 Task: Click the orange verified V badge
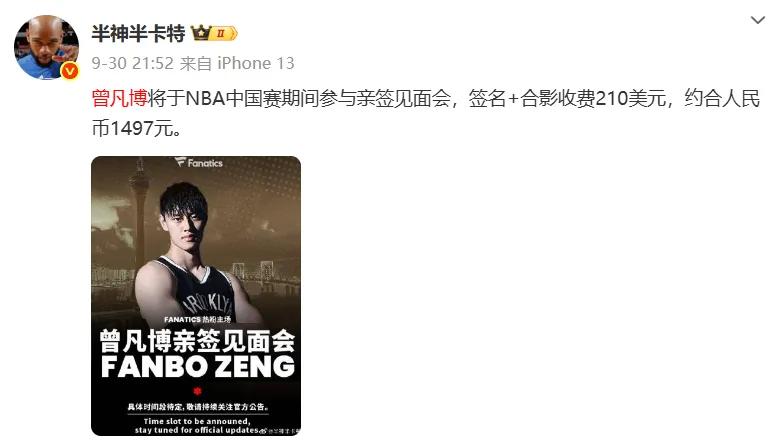tap(70, 72)
